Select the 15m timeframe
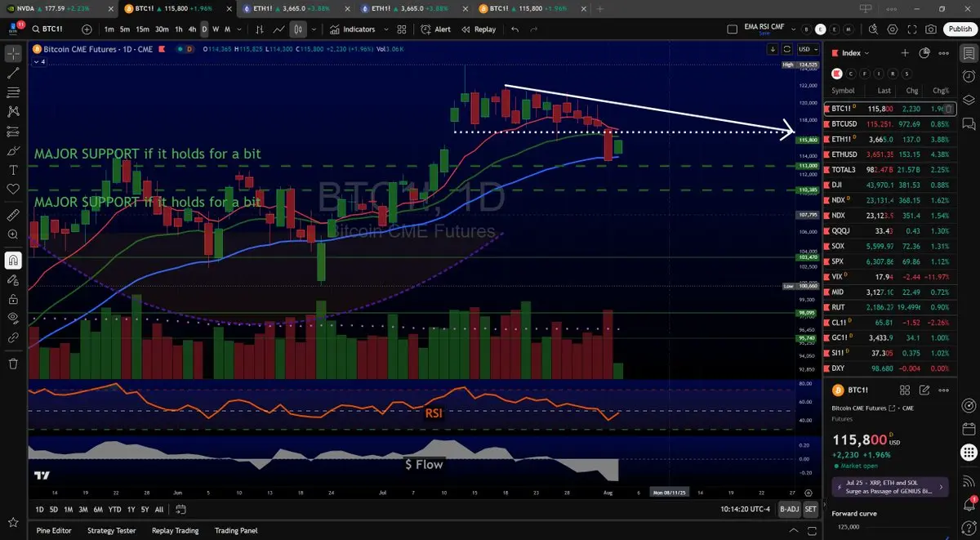980x540 pixels. point(142,29)
